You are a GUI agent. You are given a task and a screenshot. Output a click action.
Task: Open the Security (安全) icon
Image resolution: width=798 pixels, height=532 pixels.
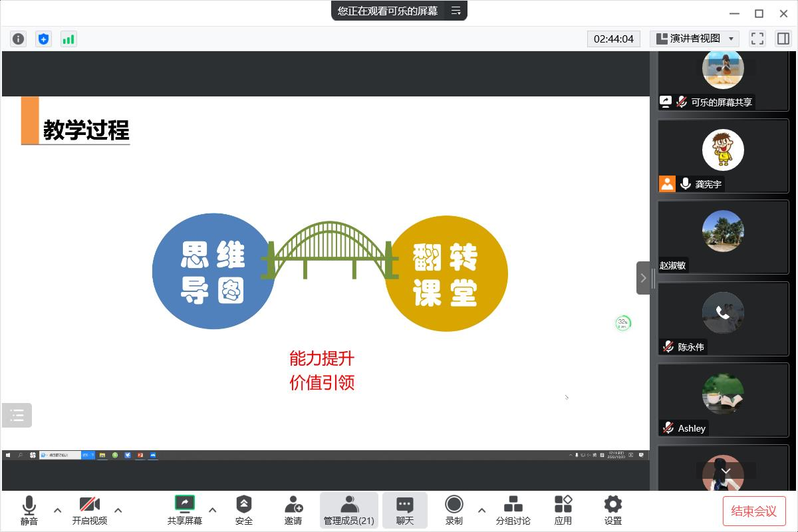tap(244, 510)
